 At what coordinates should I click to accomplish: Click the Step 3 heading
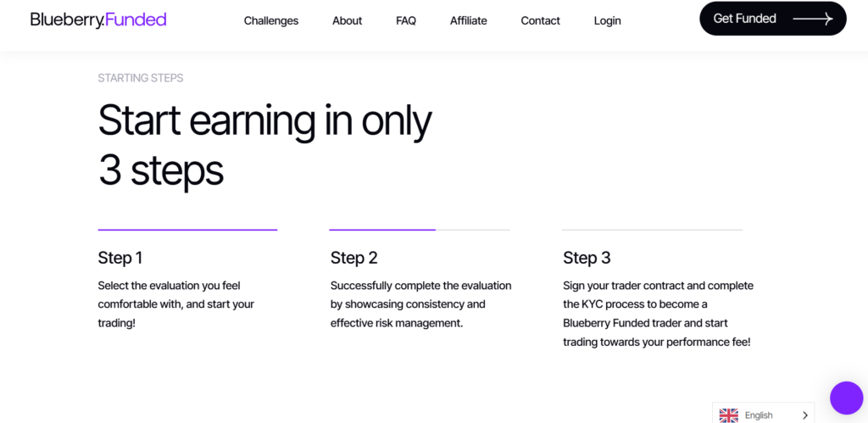click(587, 258)
